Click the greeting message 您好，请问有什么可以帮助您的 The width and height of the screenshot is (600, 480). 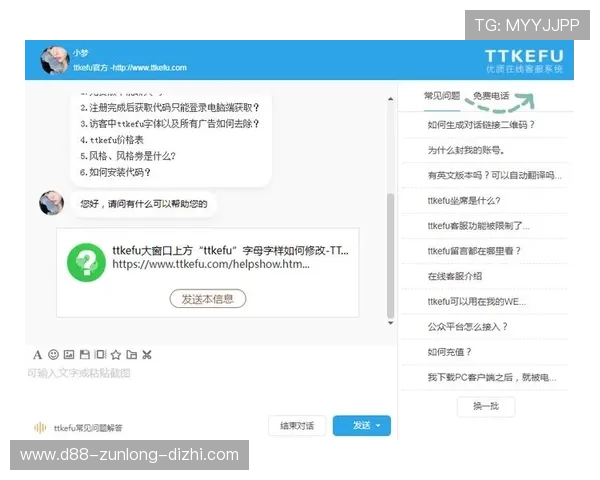point(144,204)
